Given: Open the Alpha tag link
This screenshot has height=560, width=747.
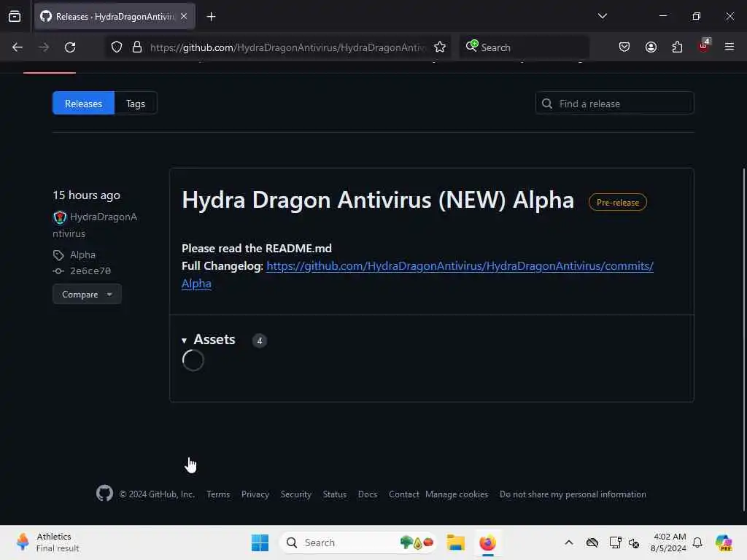Looking at the screenshot, I should coord(82,254).
